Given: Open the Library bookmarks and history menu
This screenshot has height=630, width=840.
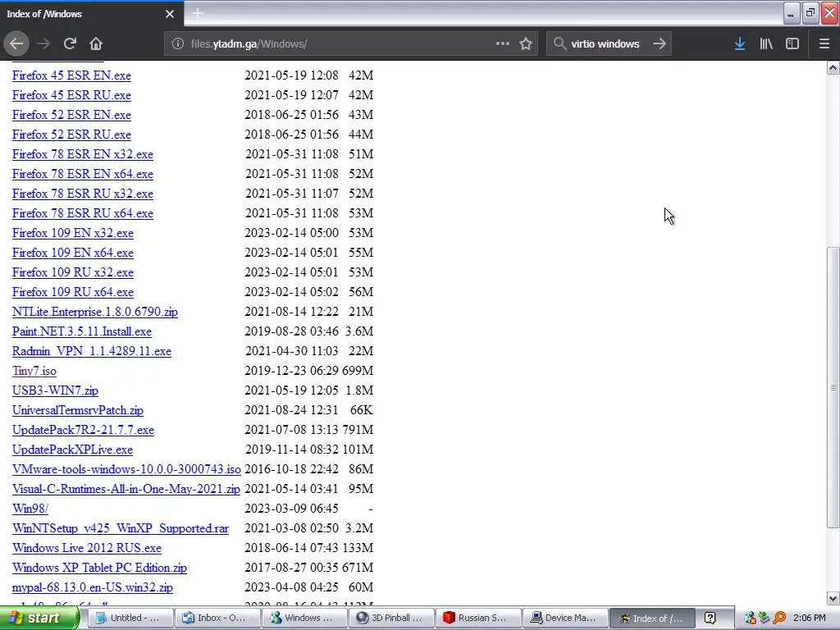Looking at the screenshot, I should click(766, 43).
